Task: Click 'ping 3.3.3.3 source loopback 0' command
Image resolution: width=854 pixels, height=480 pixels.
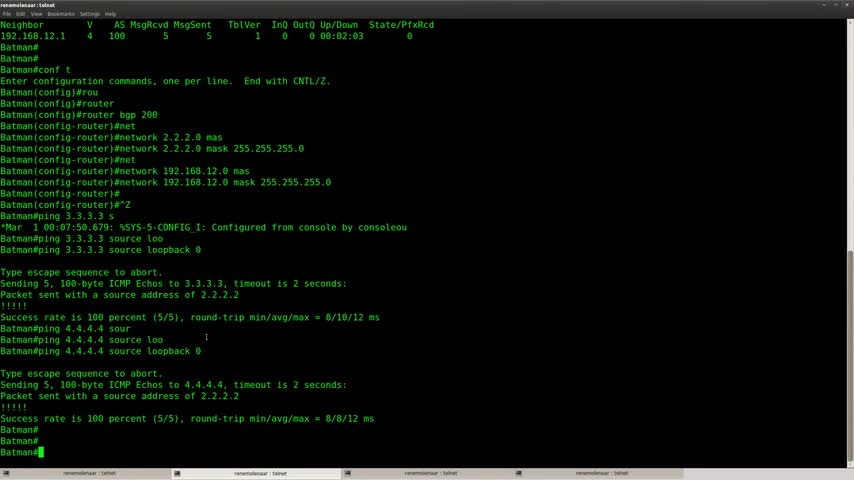Action: pos(101,250)
